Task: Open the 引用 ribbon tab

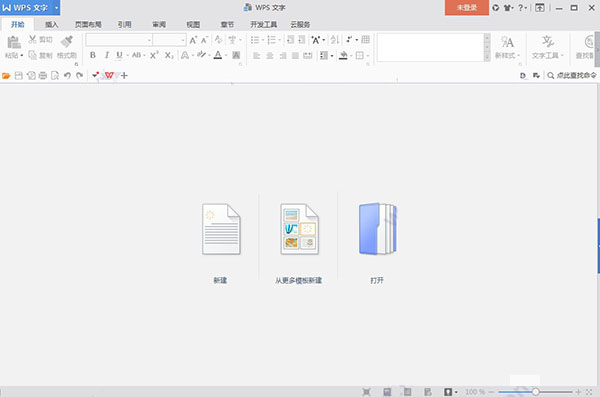Action: pos(124,25)
